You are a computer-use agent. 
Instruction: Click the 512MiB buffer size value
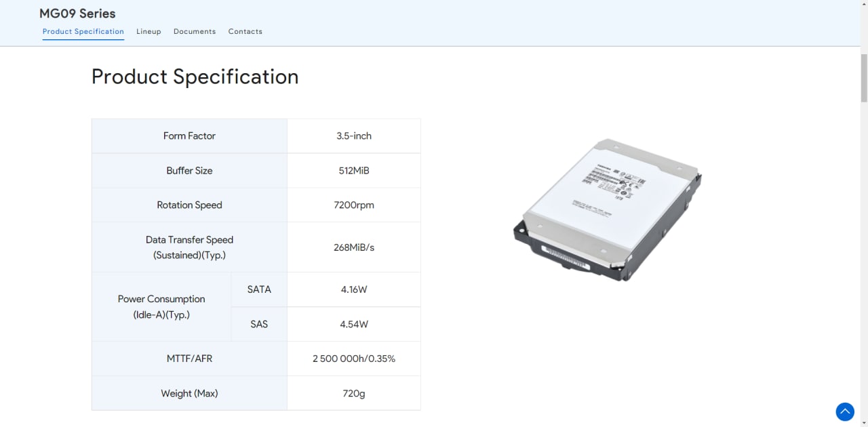[354, 171]
